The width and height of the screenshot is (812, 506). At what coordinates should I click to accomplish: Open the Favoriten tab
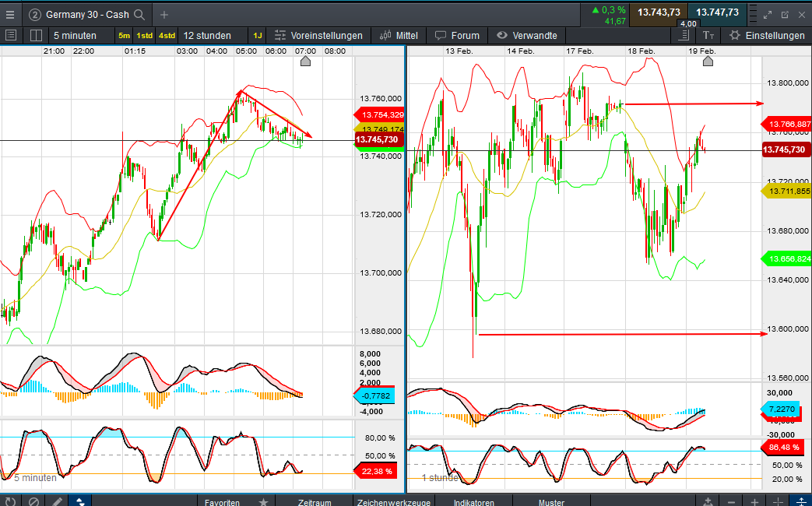coord(222,502)
